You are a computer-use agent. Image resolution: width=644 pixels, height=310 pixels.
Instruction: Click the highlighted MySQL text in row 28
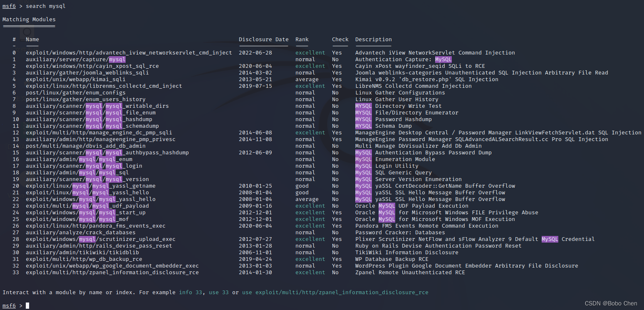[x=550, y=239]
